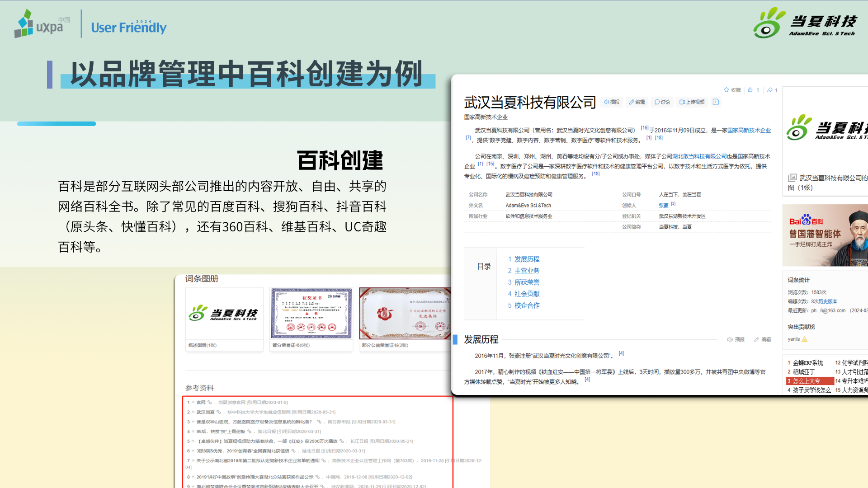Click citation [15] in the second paragraph

pyautogui.click(x=491, y=164)
